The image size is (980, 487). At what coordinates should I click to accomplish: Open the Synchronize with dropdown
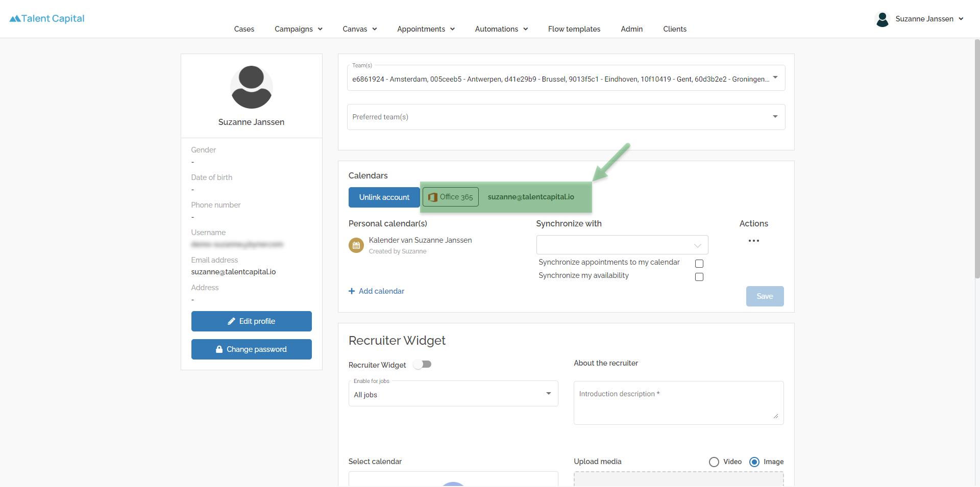pyautogui.click(x=622, y=245)
